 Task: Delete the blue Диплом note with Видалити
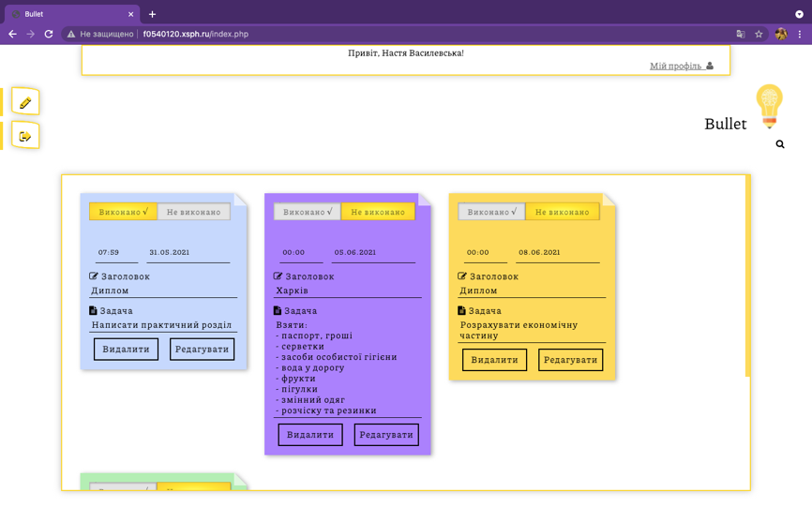126,350
